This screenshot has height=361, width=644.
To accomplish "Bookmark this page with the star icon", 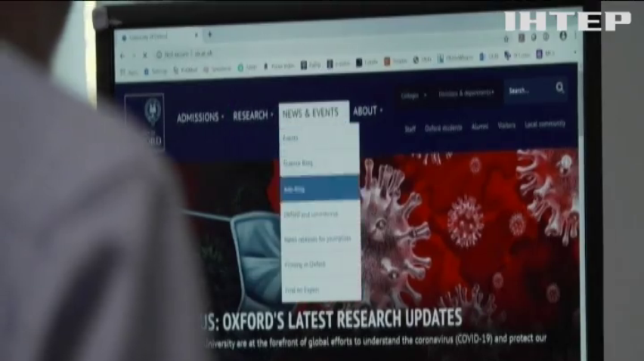I will 506,39.
